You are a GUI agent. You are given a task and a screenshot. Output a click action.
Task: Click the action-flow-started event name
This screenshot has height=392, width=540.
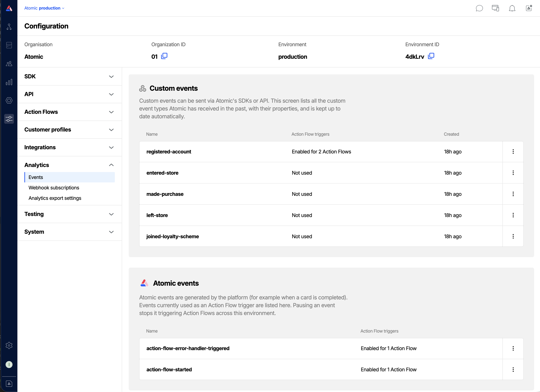coord(169,369)
